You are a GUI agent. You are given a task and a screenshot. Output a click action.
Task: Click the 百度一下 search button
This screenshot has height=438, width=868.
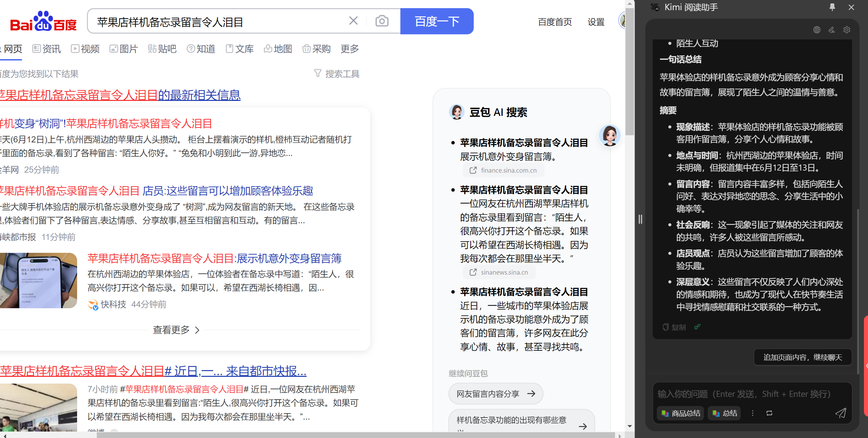437,21
